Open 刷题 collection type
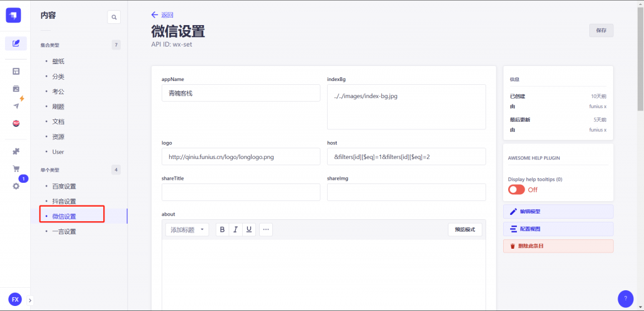This screenshot has height=311, width=644. [58, 107]
